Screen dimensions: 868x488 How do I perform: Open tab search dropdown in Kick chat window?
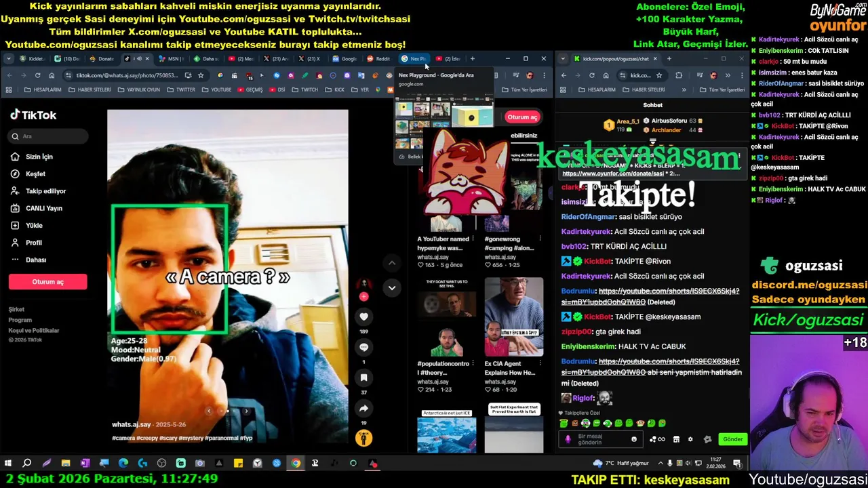563,59
